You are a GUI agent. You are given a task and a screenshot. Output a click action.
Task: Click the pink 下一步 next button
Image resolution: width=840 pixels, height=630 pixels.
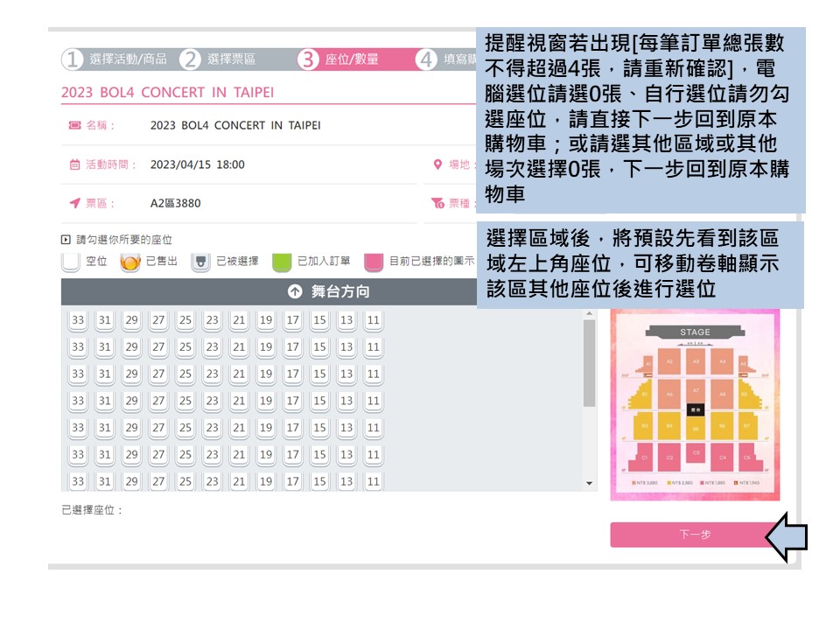pos(696,535)
